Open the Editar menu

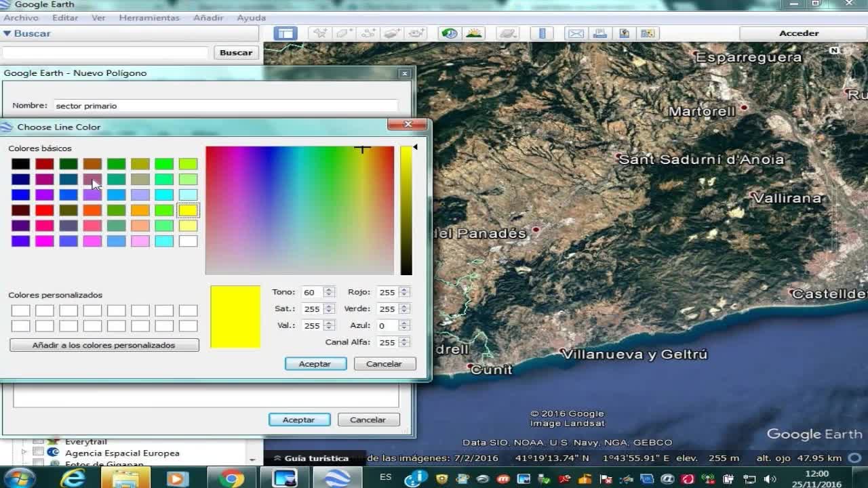[x=65, y=18]
